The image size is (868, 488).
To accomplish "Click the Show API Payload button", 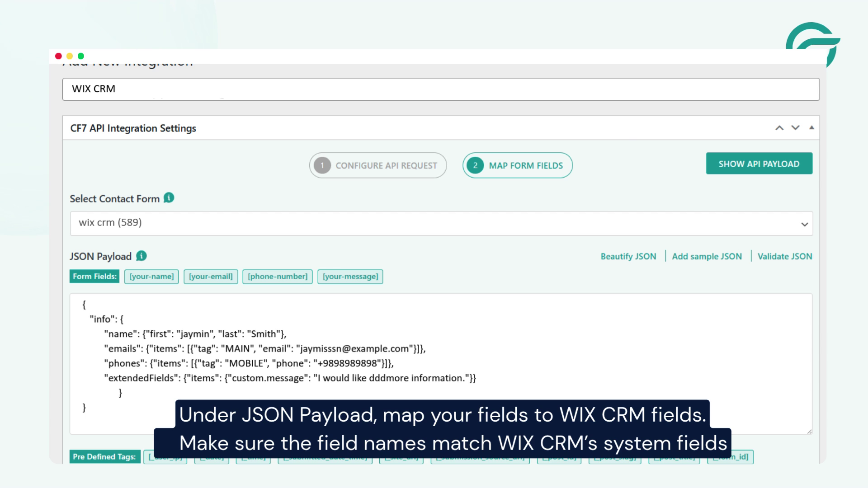I will click(x=759, y=164).
